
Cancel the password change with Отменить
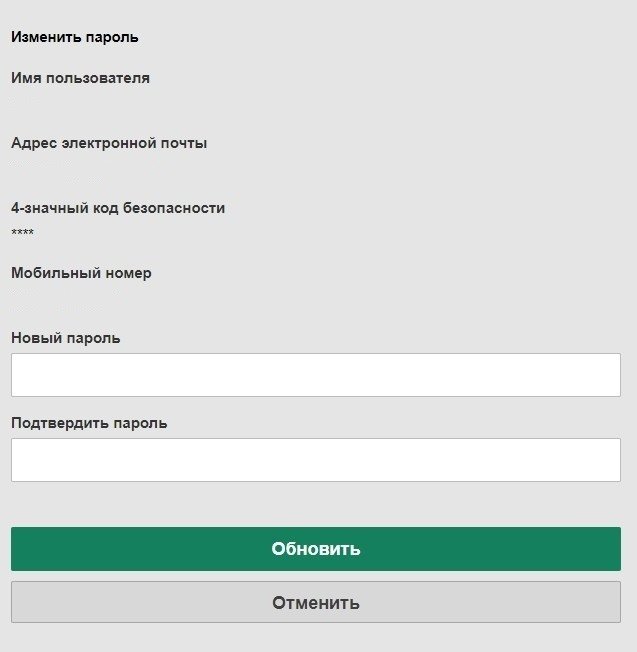pyautogui.click(x=316, y=603)
